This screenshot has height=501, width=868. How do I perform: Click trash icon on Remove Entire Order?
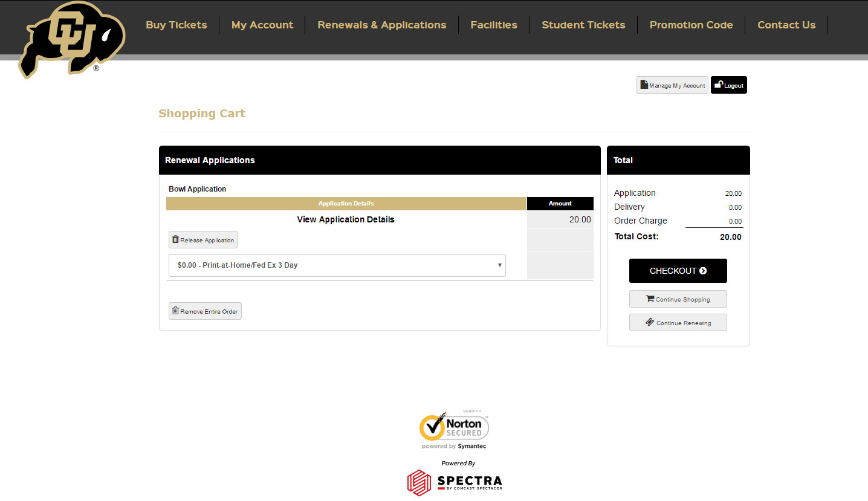(175, 311)
